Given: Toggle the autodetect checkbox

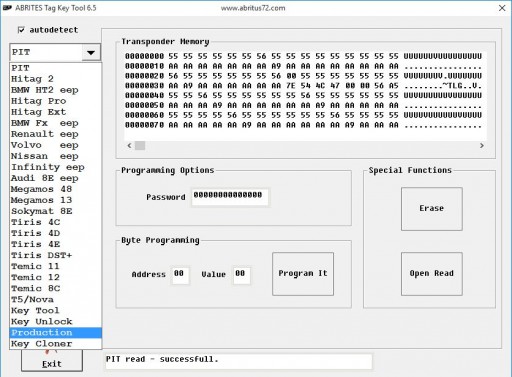Looking at the screenshot, I should click(x=21, y=30).
